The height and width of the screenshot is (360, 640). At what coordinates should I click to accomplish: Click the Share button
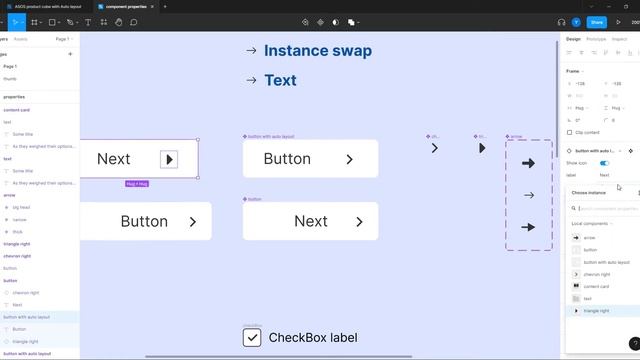596,22
